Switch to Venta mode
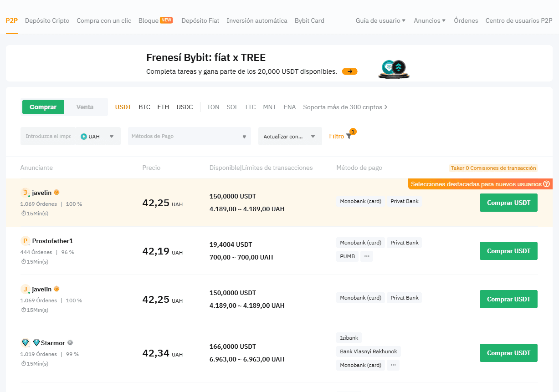 tap(85, 107)
